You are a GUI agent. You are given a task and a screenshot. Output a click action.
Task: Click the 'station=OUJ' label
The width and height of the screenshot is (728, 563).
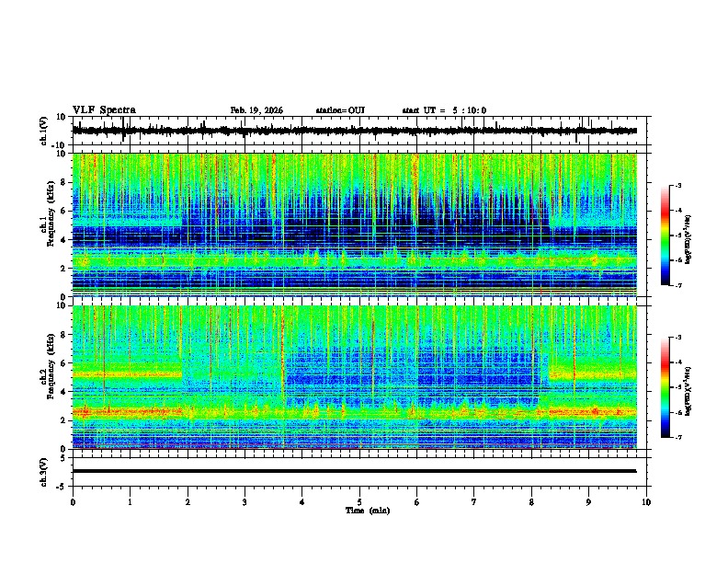[x=340, y=110]
